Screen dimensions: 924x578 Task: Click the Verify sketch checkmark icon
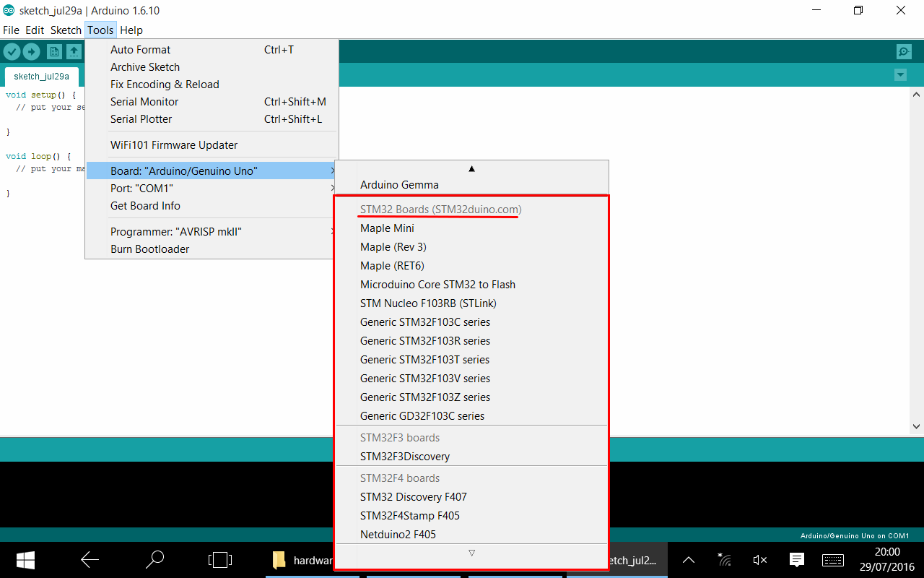12,51
